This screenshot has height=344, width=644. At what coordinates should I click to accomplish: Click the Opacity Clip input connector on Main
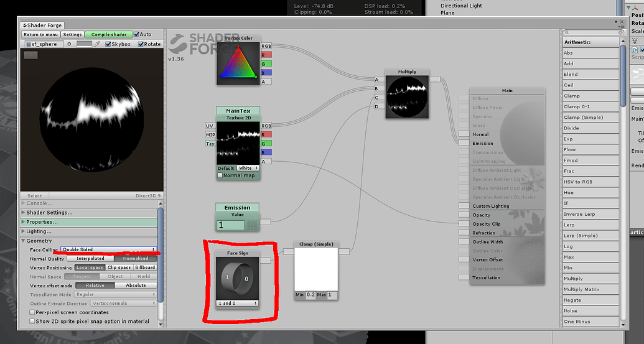click(464, 224)
